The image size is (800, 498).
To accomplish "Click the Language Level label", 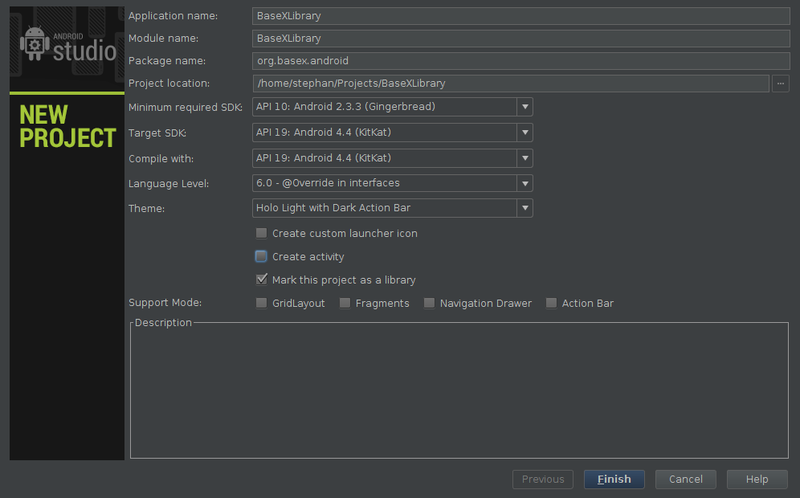I will pyautogui.click(x=168, y=184).
